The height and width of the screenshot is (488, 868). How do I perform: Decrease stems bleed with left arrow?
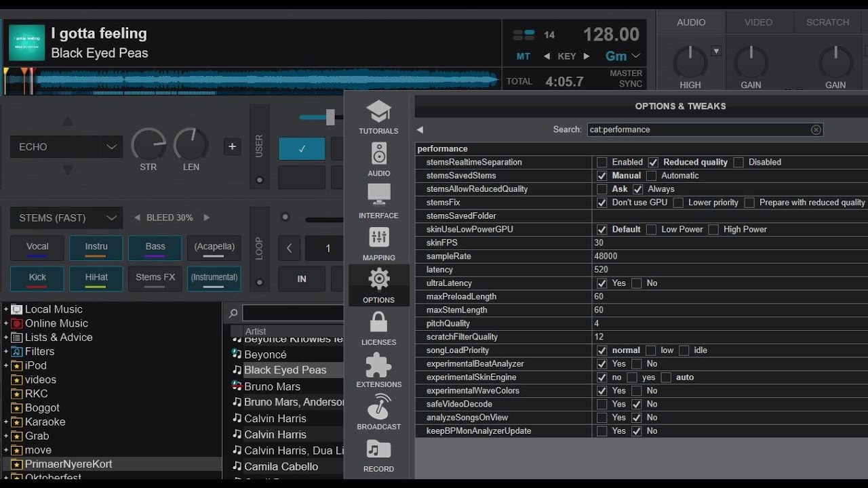pyautogui.click(x=137, y=218)
